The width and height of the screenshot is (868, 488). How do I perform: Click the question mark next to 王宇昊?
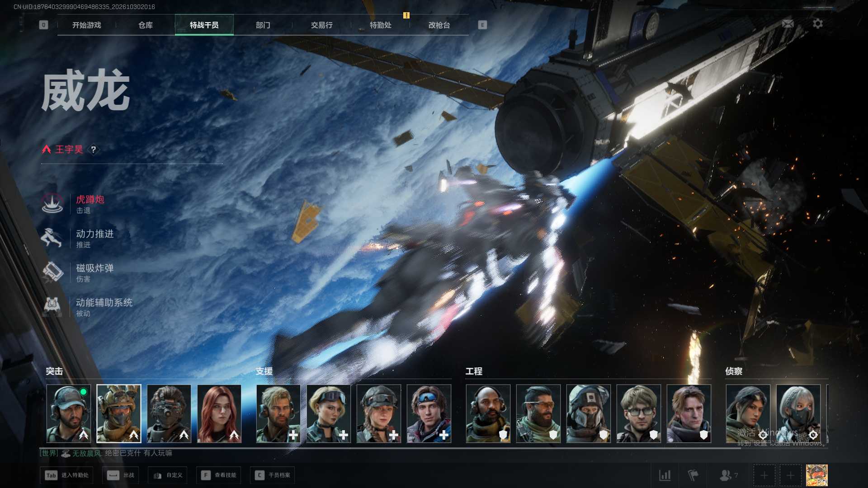coord(93,150)
